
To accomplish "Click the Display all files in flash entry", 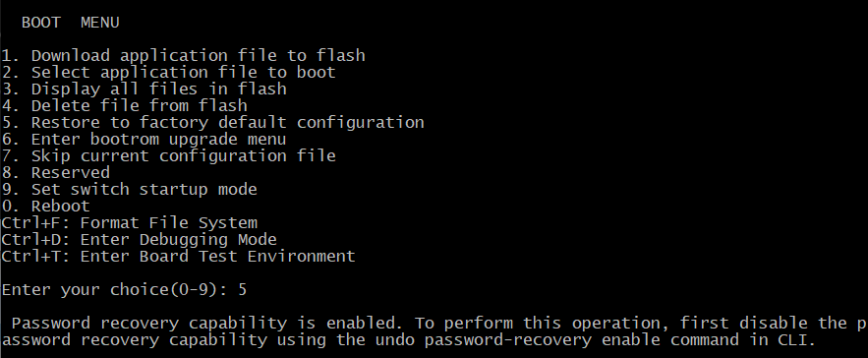I will coord(144,89).
